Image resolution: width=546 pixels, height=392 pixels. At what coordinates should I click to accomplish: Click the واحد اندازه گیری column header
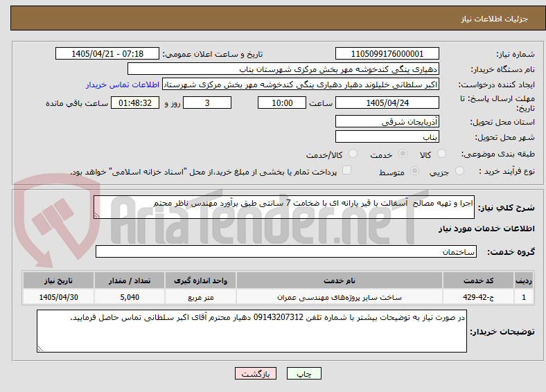(200, 280)
